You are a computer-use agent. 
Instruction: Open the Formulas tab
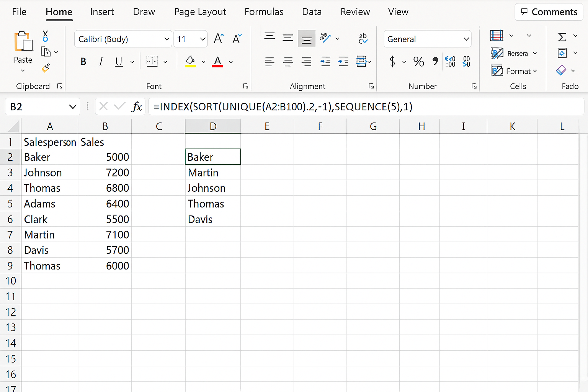point(264,12)
